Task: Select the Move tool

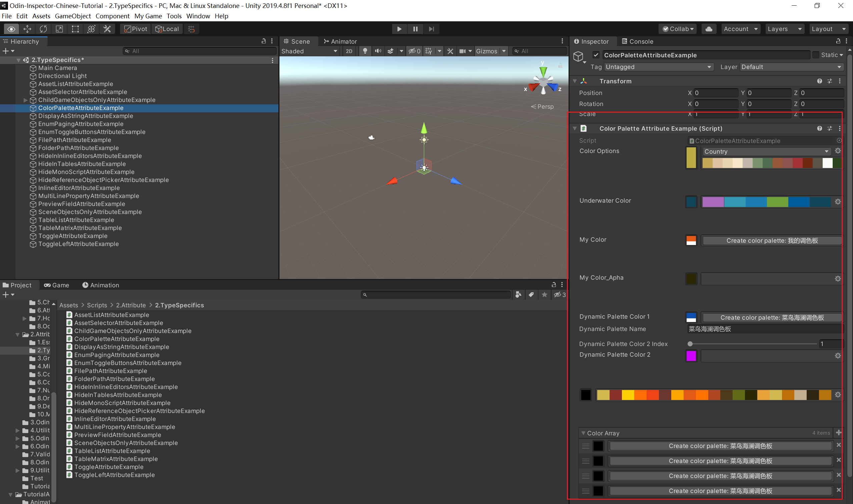Action: pos(27,29)
